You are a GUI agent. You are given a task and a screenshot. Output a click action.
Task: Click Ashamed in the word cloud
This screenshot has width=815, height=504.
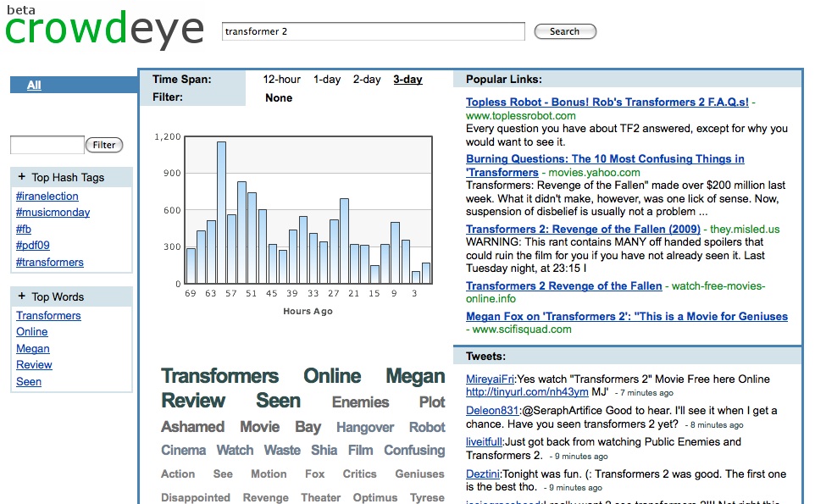point(193,427)
